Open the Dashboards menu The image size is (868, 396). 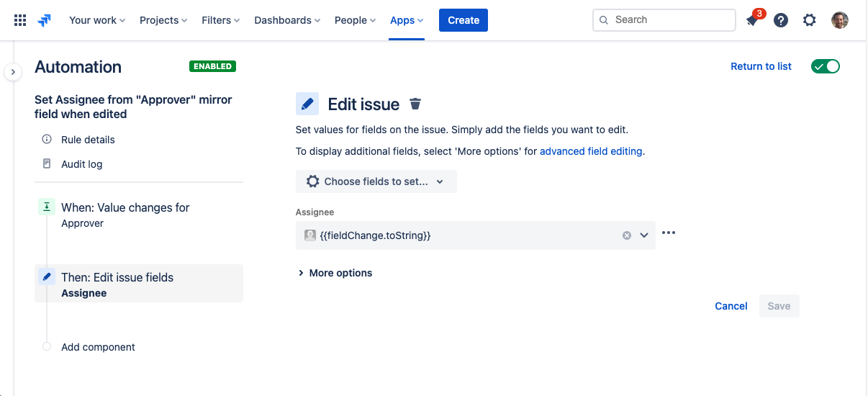(287, 20)
